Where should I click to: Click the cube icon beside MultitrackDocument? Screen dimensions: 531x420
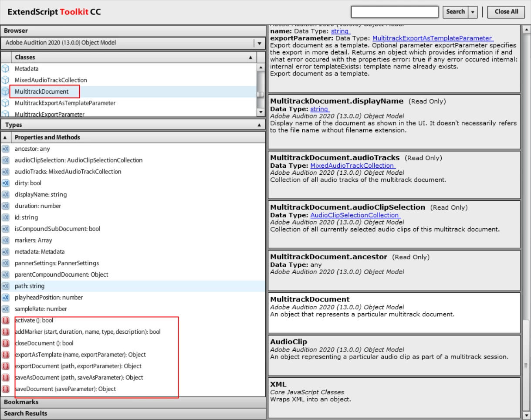click(x=5, y=91)
